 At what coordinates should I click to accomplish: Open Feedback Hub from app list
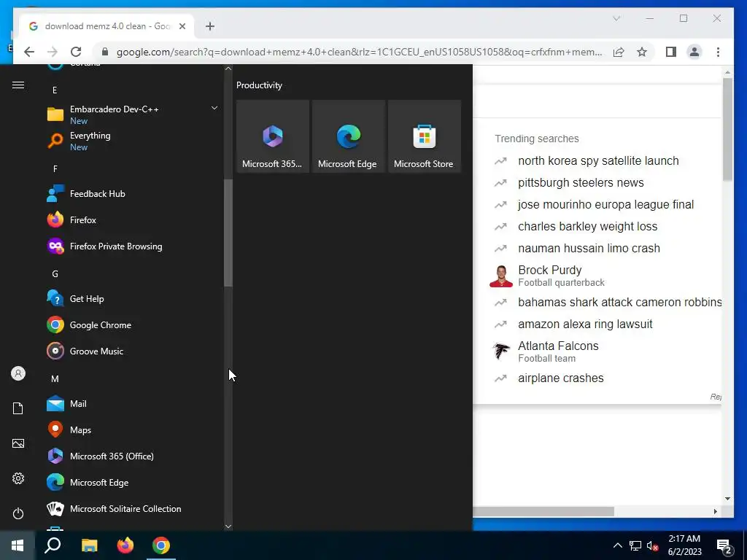tap(132, 194)
